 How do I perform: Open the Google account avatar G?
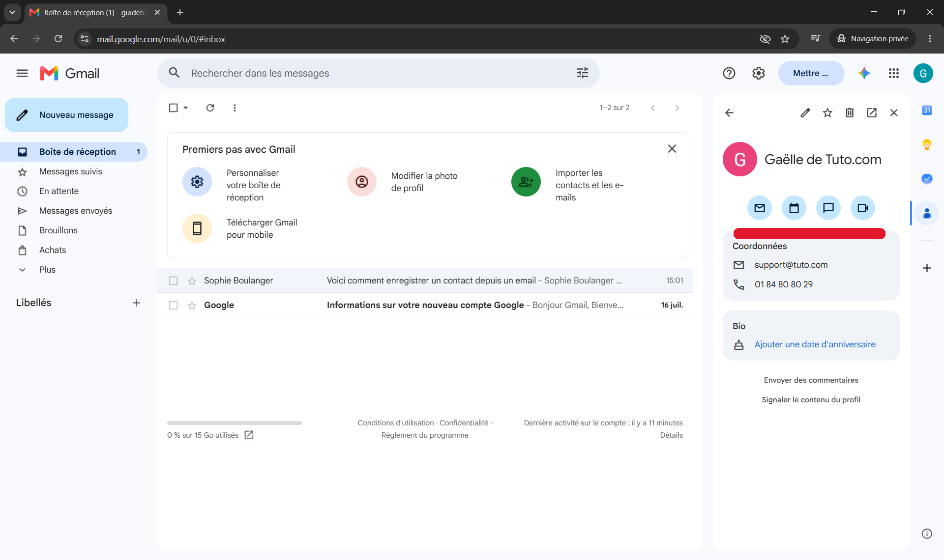[923, 73]
